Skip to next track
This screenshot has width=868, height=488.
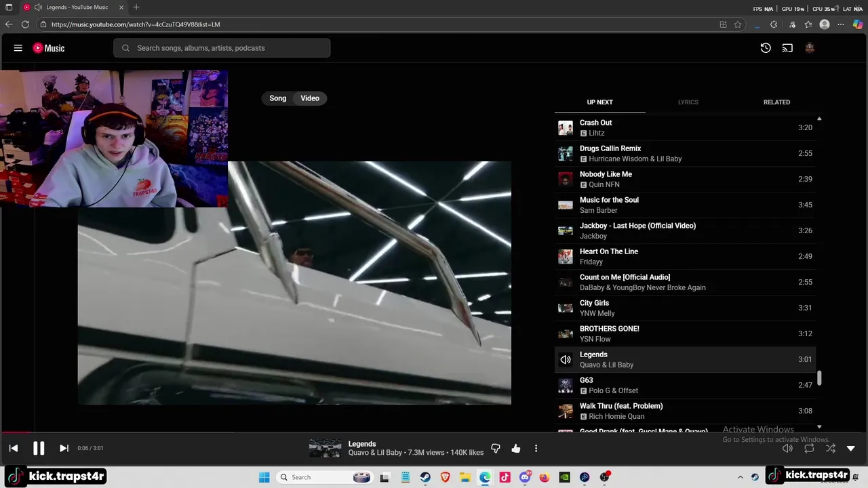point(64,448)
